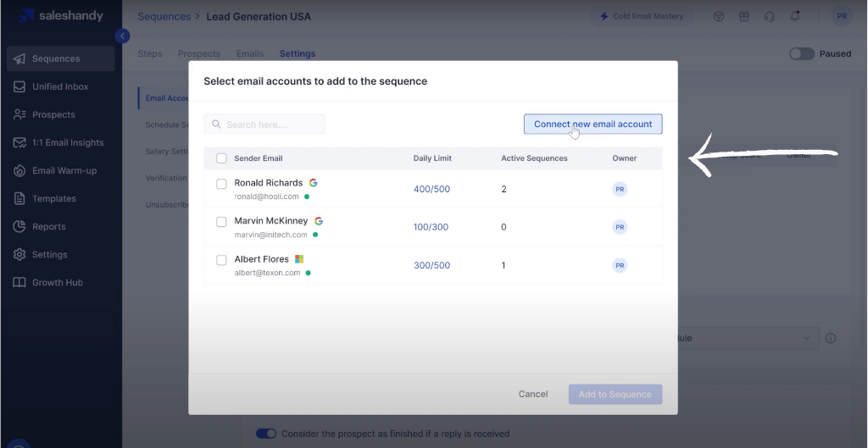Check the Ronald Richards checkbox
This screenshot has width=868, height=448.
221,184
